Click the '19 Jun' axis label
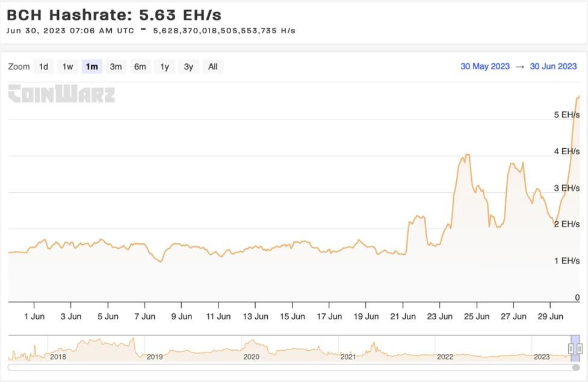The height and width of the screenshot is (382, 588). pos(366,317)
